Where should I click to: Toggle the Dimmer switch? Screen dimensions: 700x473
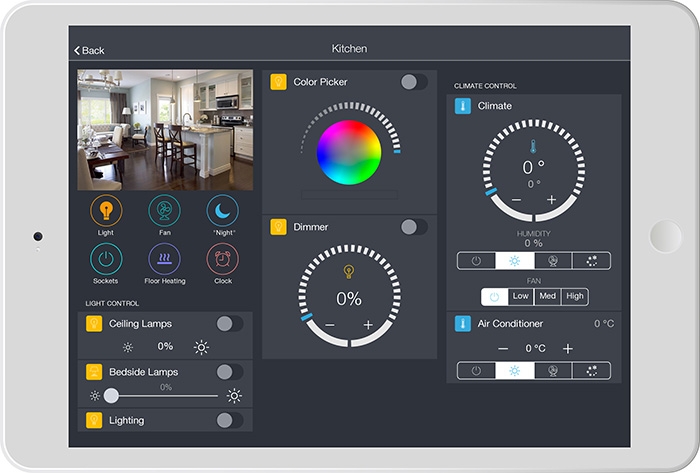(414, 227)
